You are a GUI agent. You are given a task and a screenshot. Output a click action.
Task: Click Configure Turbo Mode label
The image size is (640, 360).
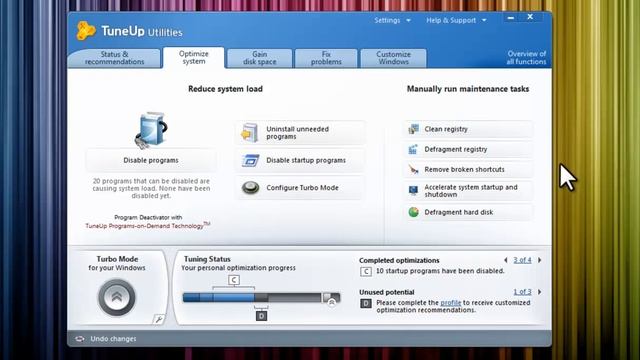click(302, 188)
